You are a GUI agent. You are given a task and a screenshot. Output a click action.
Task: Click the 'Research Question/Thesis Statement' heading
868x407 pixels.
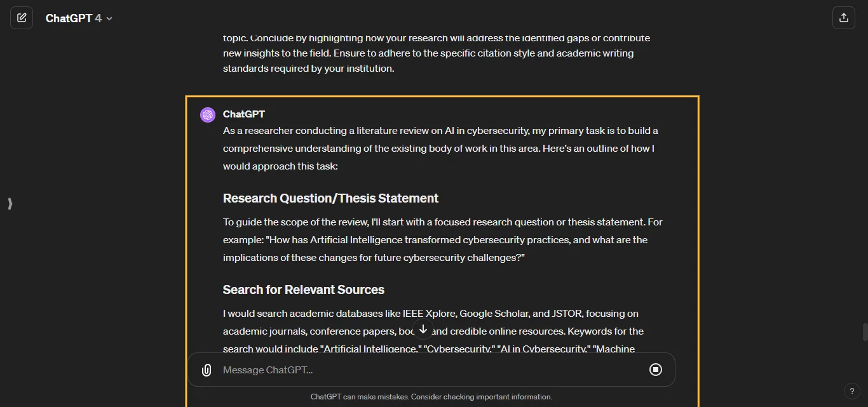pos(330,198)
